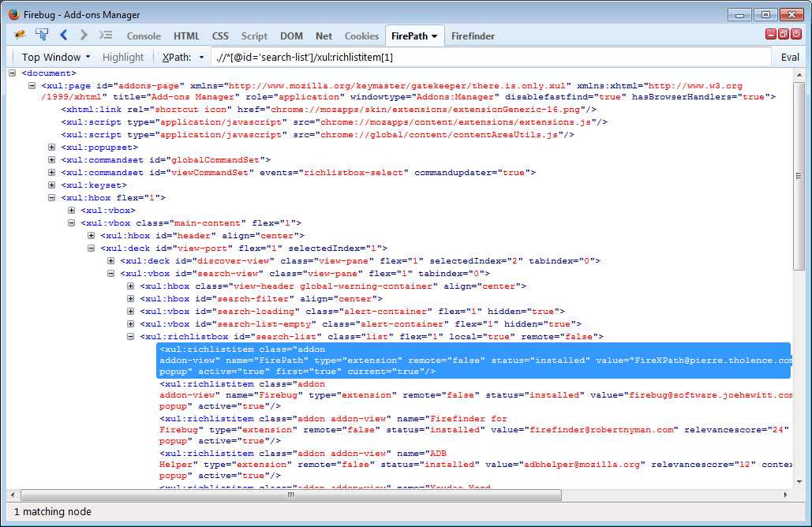Screen dimensions: 812x527
Task: Select the Firebug richlistitem node
Action: [475, 395]
